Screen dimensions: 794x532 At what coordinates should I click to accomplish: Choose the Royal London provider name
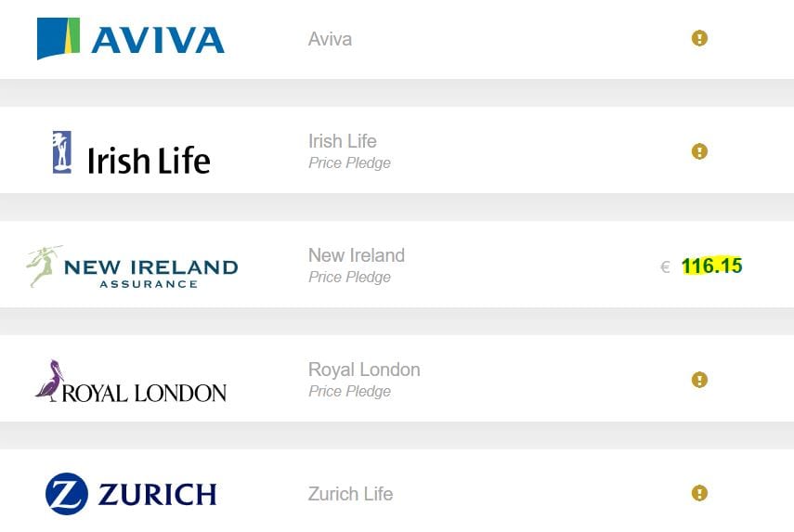[364, 370]
